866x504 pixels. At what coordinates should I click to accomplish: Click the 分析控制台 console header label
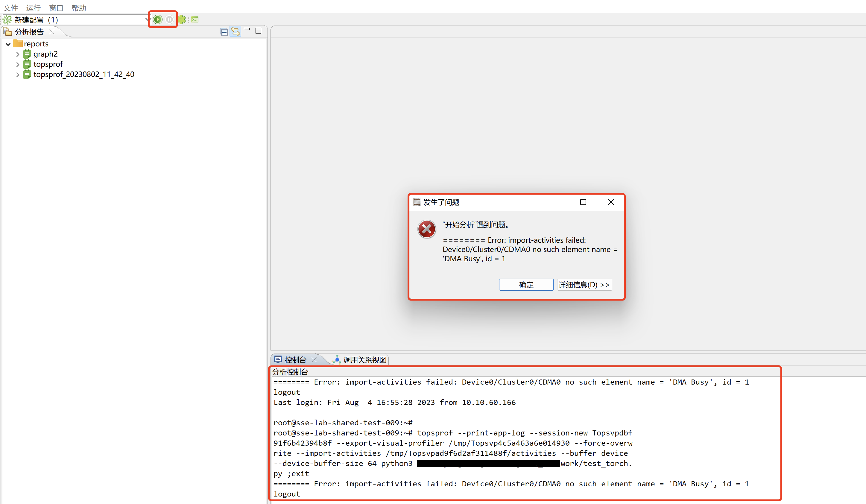click(x=290, y=372)
